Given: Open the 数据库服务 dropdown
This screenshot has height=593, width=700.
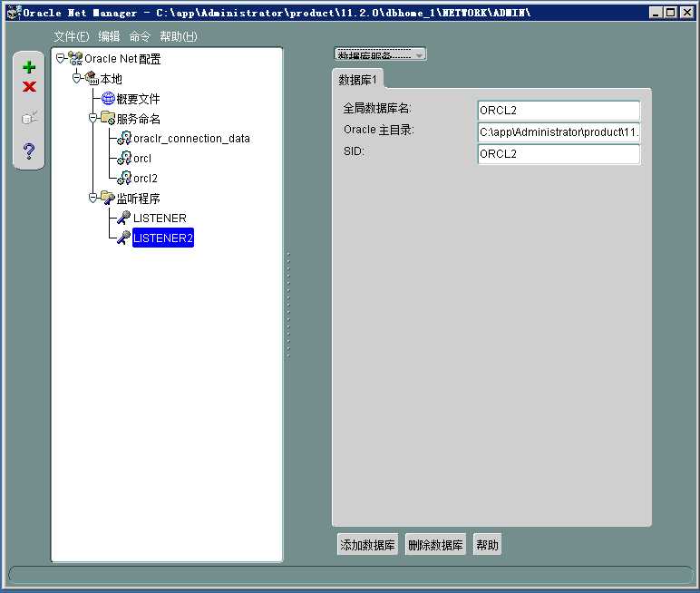Looking at the screenshot, I should tap(380, 54).
